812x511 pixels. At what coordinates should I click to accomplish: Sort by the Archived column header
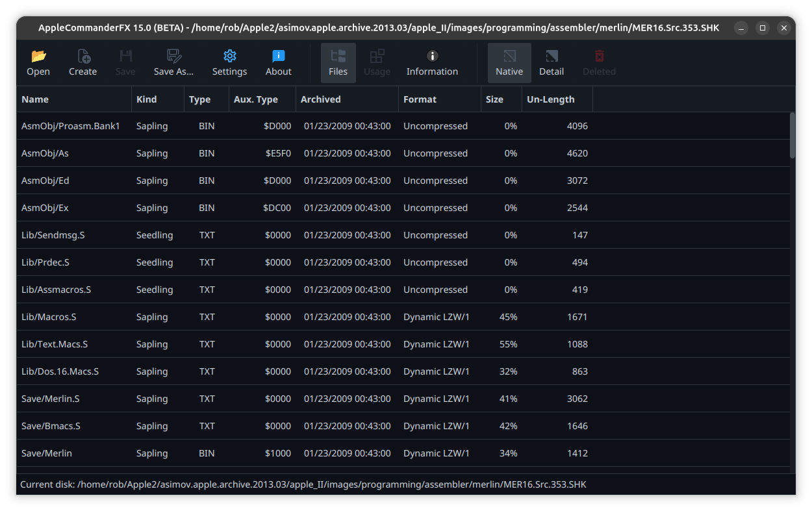tap(347, 99)
